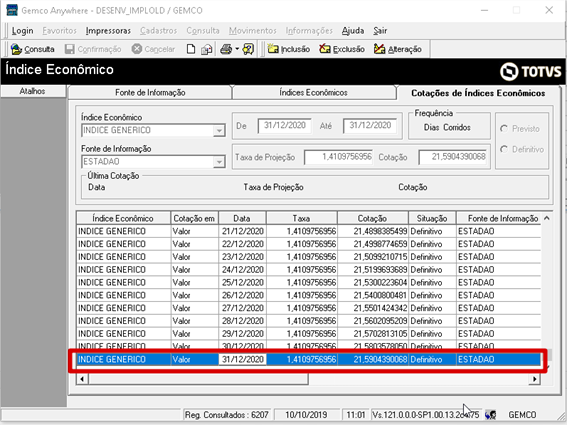The image size is (567, 425).
Task: Click the Fonte de Informação column header
Action: (x=499, y=218)
